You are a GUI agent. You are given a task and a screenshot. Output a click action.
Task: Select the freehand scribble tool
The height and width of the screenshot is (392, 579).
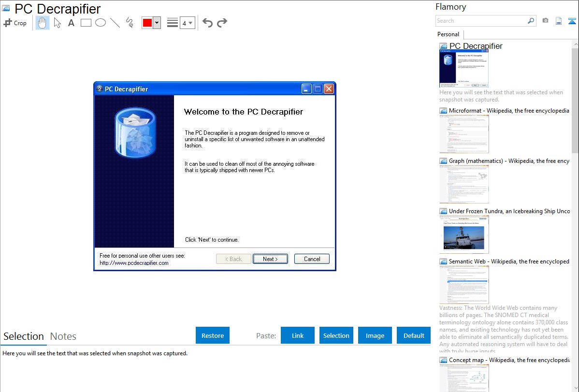click(x=130, y=23)
